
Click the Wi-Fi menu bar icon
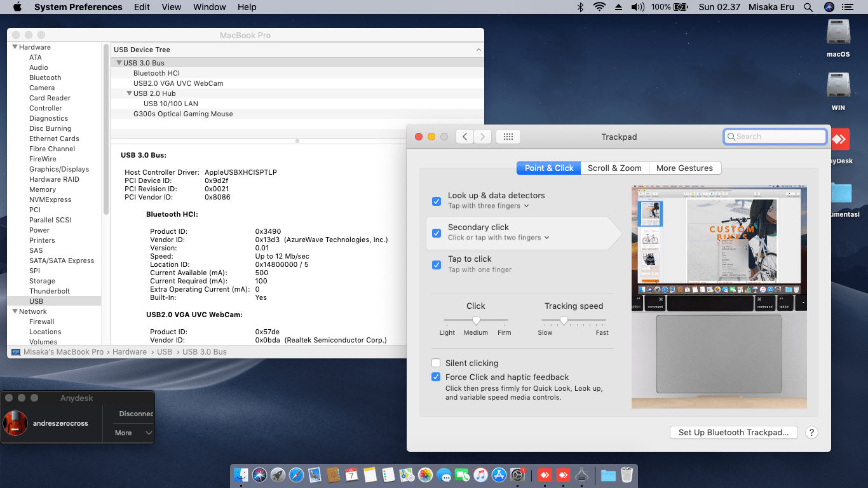pos(599,7)
